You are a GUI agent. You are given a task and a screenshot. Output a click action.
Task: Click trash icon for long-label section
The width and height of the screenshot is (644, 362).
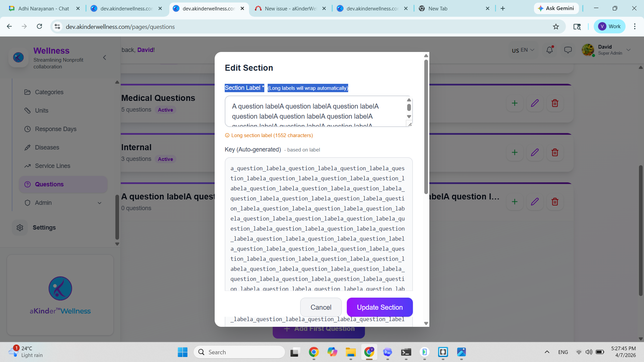555,202
